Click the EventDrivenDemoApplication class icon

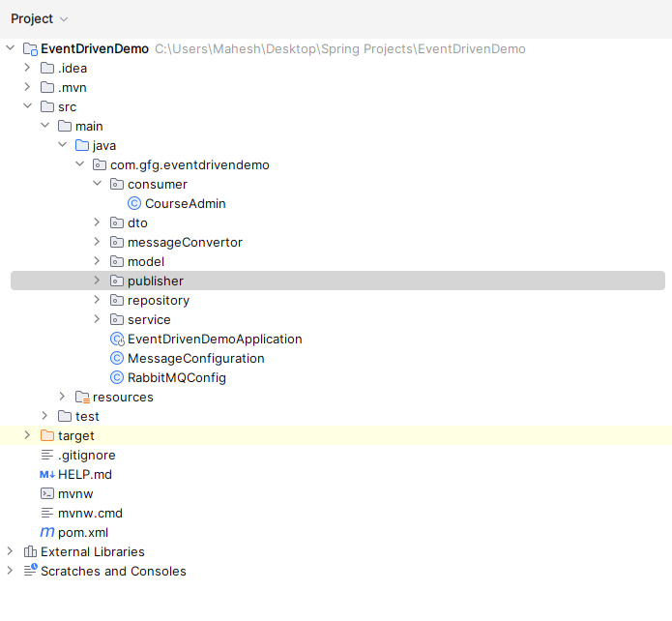point(117,339)
